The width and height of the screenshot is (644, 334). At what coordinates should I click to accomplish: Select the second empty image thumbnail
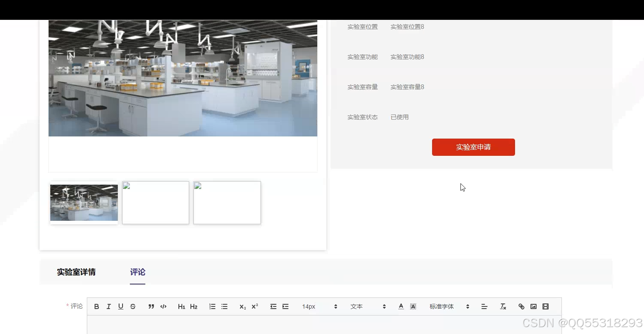tap(227, 202)
